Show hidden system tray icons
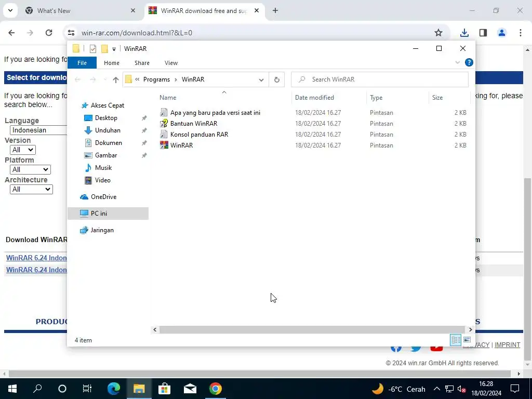 (x=436, y=389)
